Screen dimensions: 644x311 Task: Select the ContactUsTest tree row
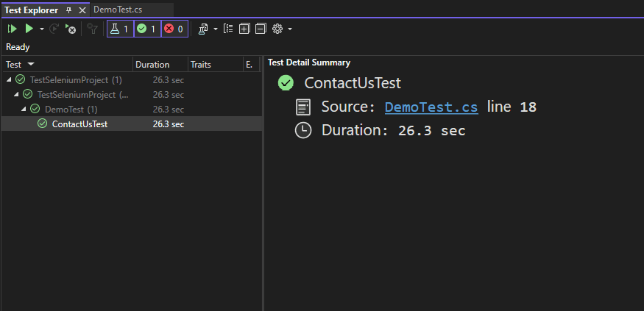coord(132,124)
